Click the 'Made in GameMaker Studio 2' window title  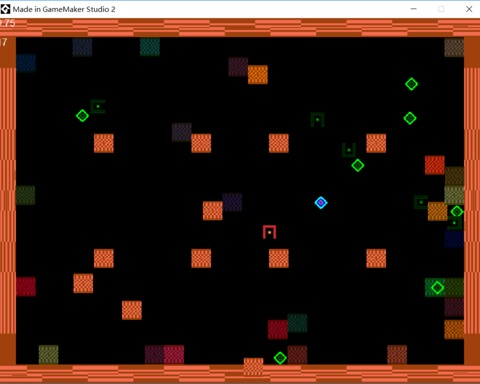tap(64, 9)
